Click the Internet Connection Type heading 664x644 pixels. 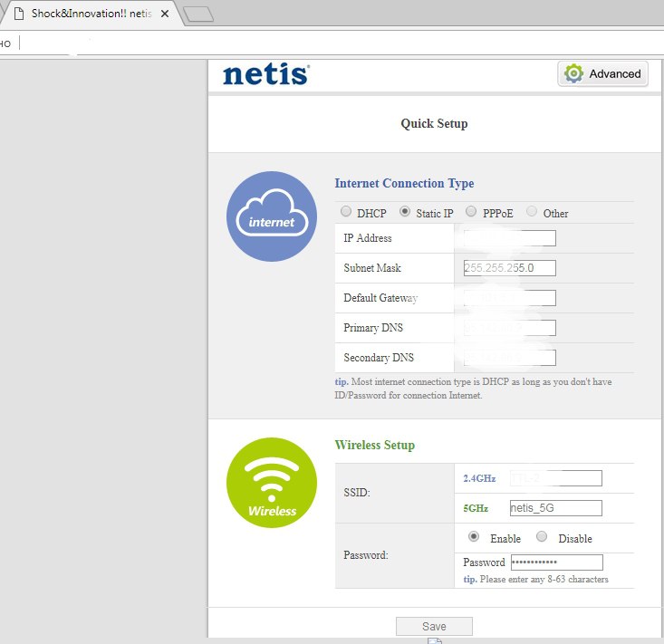pyautogui.click(x=404, y=183)
